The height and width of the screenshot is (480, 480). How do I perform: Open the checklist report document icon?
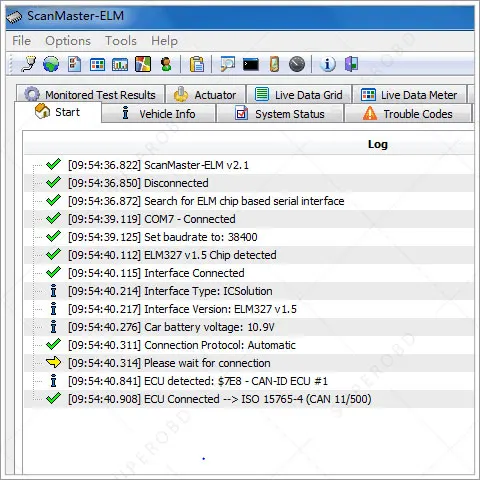tap(74, 64)
